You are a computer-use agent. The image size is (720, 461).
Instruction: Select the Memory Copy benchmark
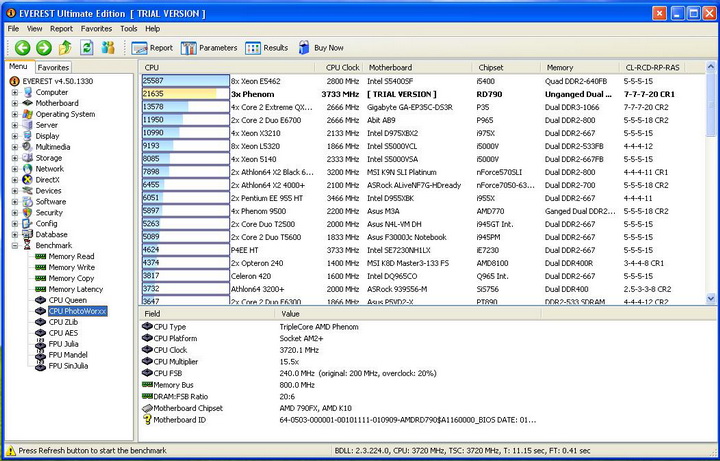[x=71, y=278]
